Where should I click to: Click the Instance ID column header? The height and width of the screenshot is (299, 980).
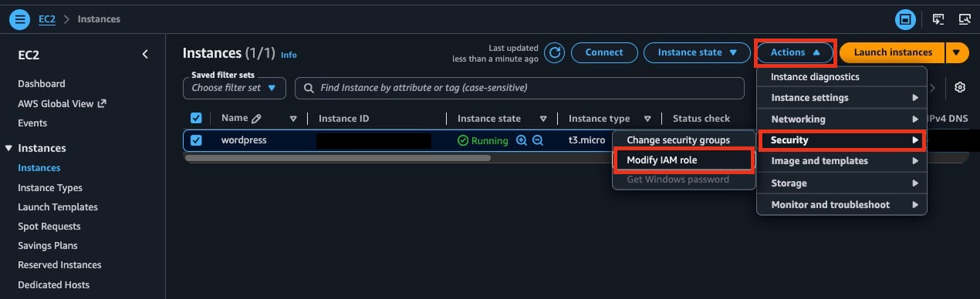tap(344, 119)
